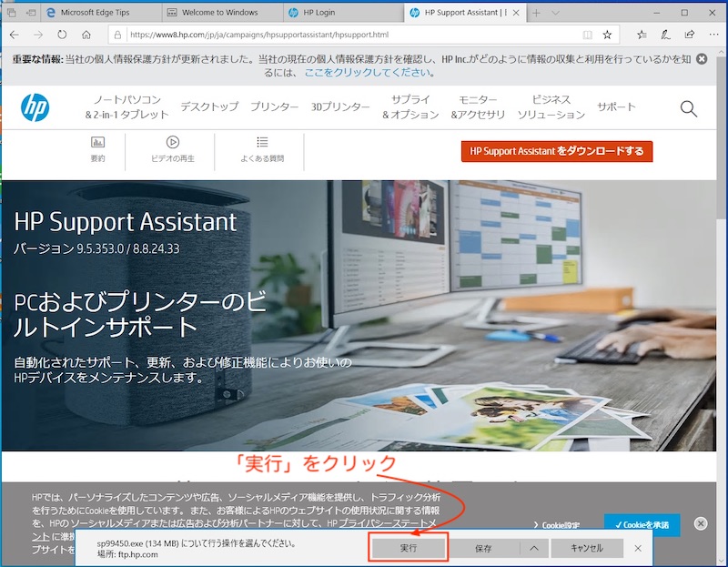Image resolution: width=728 pixels, height=567 pixels.
Task: Refresh the page with the reload icon
Action: click(62, 35)
